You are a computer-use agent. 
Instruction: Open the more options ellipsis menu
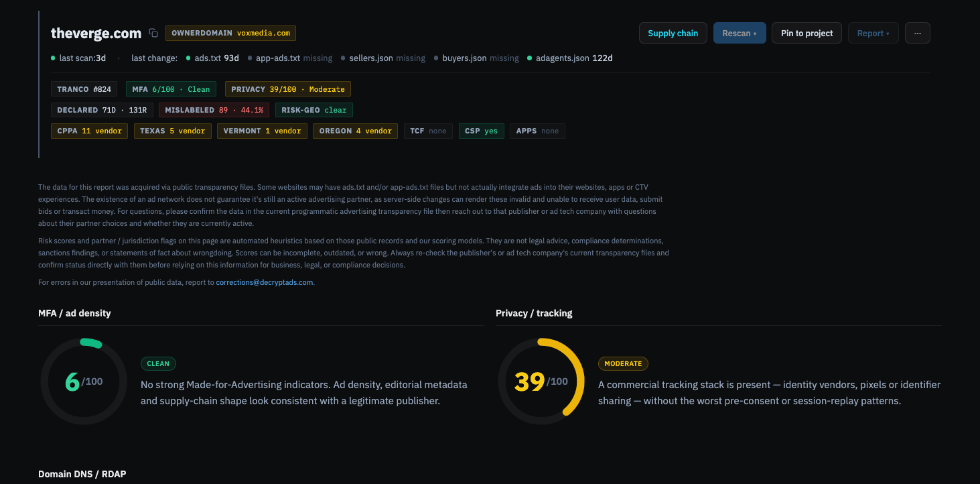[918, 33]
